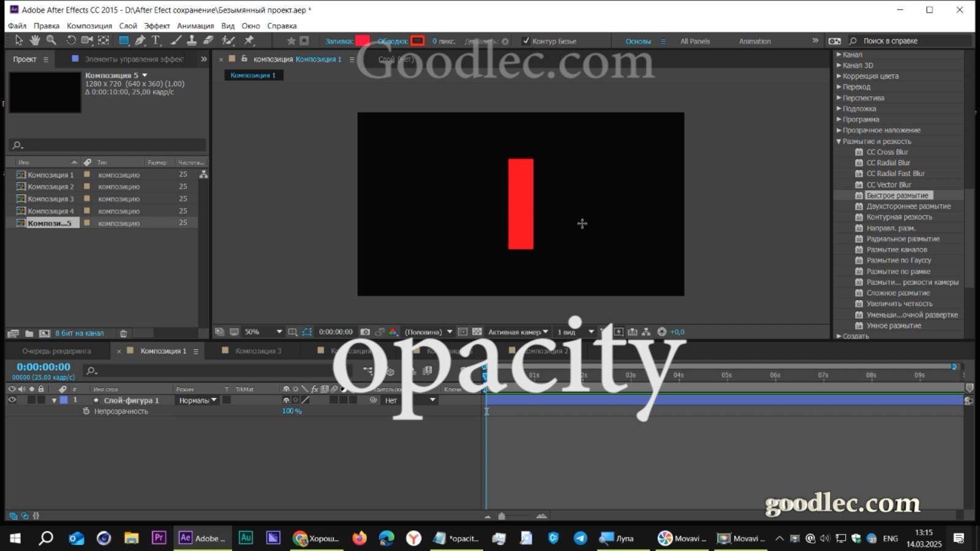Image resolution: width=980 pixels, height=551 pixels.
Task: Switch to Очередь рендеринга tab
Action: pyautogui.click(x=56, y=351)
